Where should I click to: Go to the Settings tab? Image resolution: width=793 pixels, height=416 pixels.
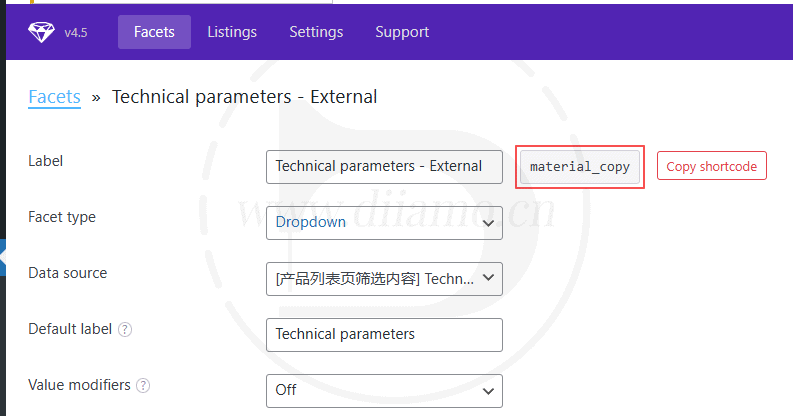click(316, 32)
